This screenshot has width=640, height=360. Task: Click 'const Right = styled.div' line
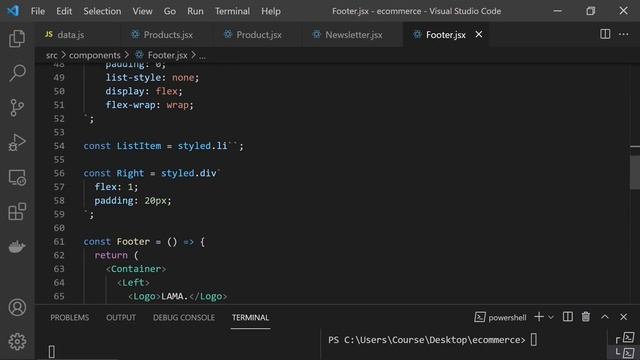coord(152,173)
